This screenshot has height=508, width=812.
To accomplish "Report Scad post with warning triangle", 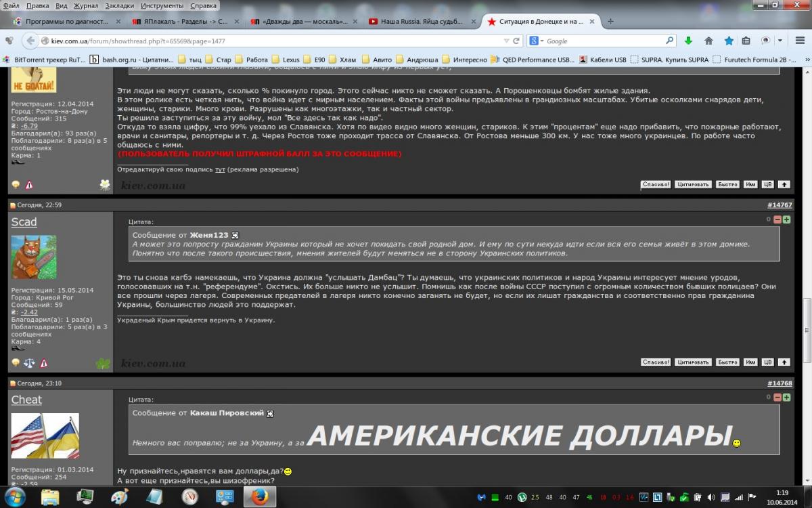I will pos(43,363).
